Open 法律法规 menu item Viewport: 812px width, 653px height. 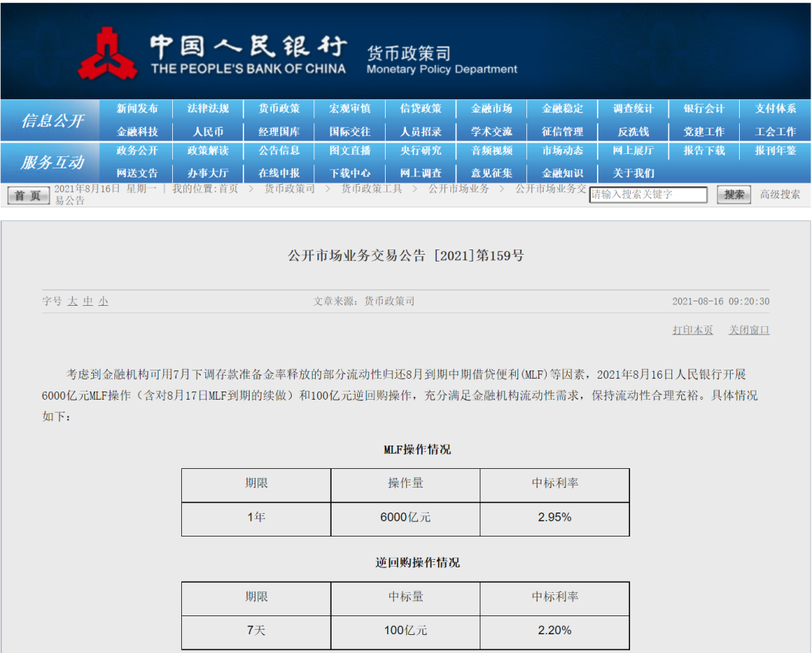pyautogui.click(x=208, y=109)
